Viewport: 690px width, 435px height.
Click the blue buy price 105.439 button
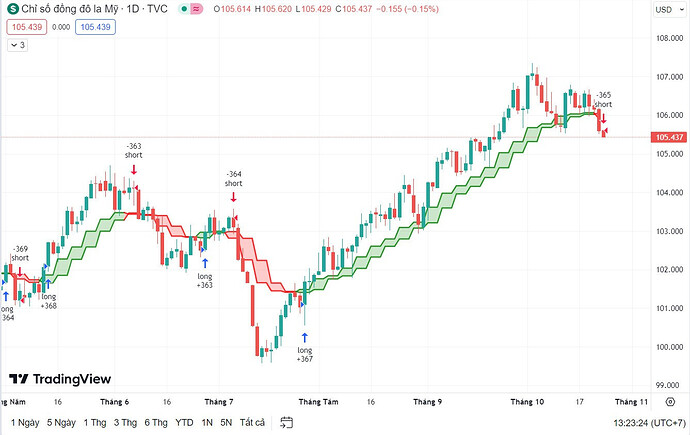click(95, 27)
